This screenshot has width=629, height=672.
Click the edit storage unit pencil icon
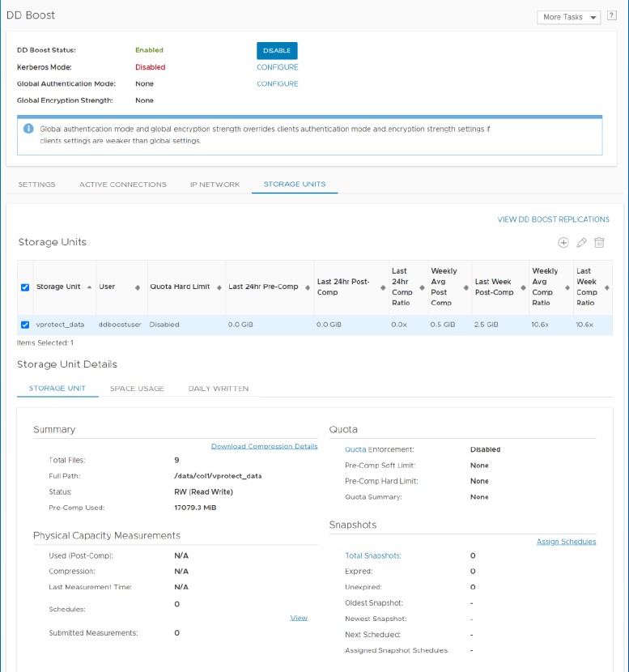[x=581, y=243]
